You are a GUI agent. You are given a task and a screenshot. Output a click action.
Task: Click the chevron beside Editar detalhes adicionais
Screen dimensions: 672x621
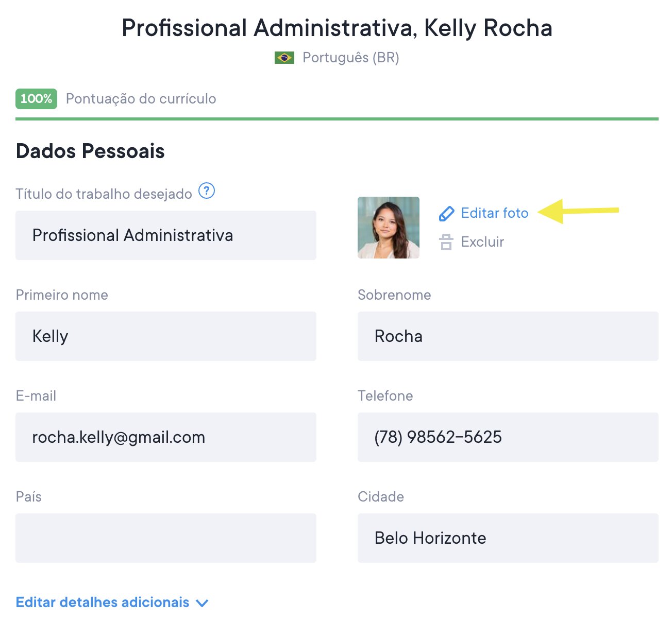[x=203, y=603]
